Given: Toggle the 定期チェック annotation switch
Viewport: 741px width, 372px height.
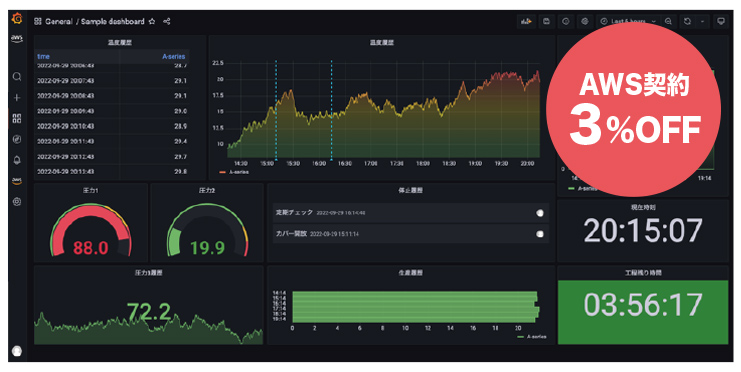Looking at the screenshot, I should point(540,213).
